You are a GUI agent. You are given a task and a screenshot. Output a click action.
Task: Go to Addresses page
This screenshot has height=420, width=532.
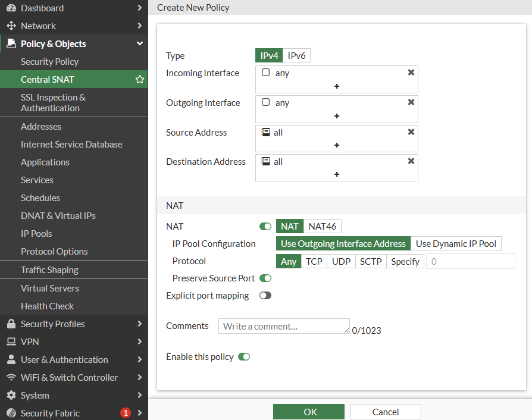pos(74,126)
